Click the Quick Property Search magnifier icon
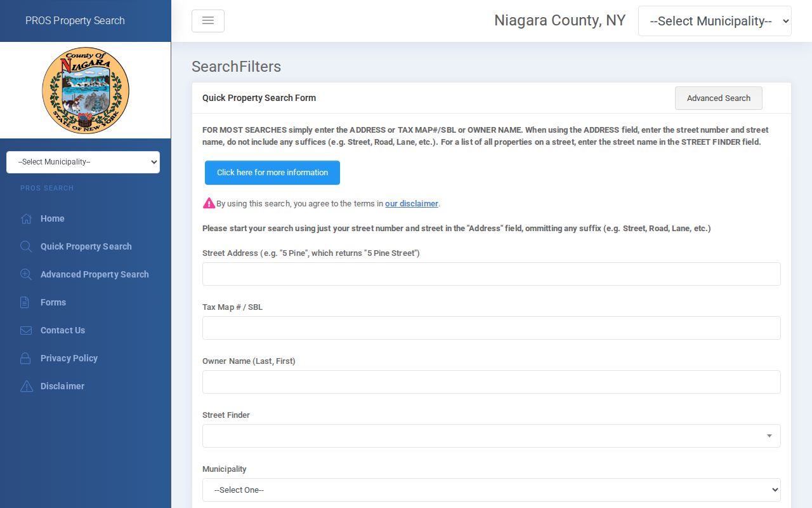 point(26,246)
